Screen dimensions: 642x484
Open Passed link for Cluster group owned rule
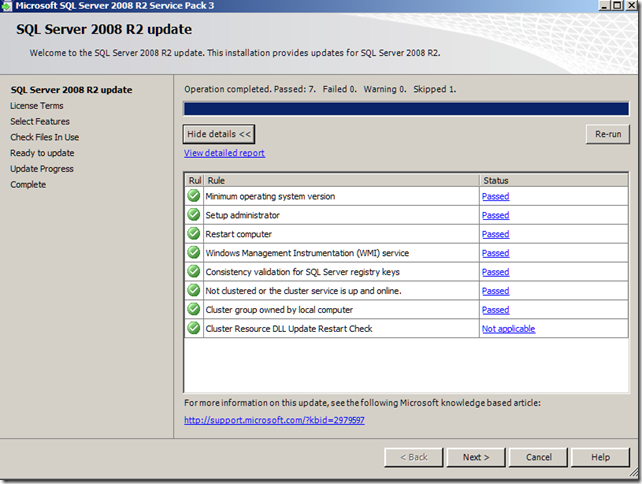[x=495, y=310]
